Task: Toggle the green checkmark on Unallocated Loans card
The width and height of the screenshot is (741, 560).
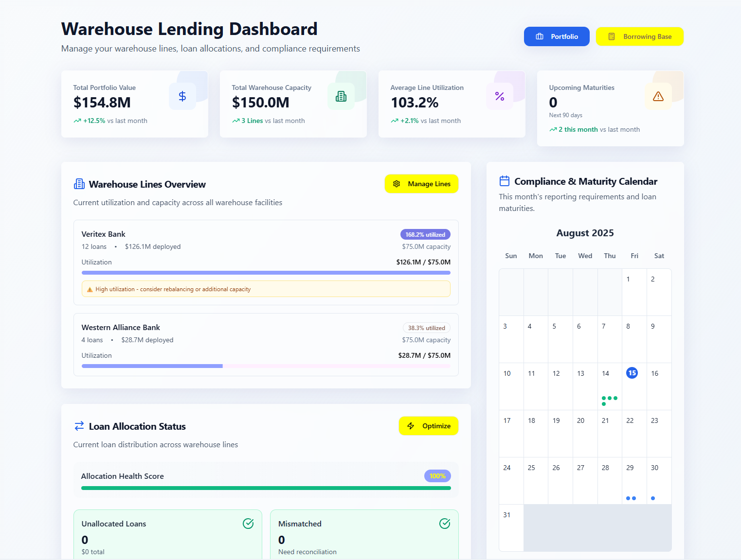Action: tap(248, 524)
